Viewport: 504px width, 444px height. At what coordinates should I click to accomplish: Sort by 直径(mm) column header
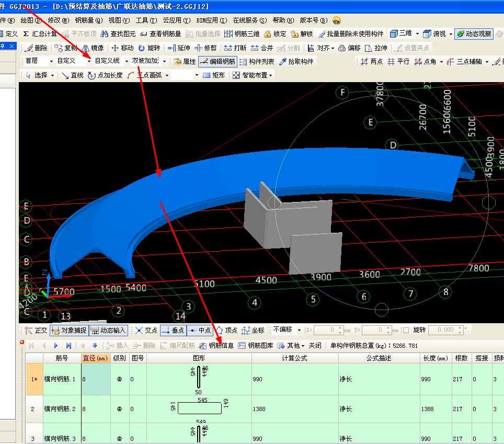click(96, 358)
